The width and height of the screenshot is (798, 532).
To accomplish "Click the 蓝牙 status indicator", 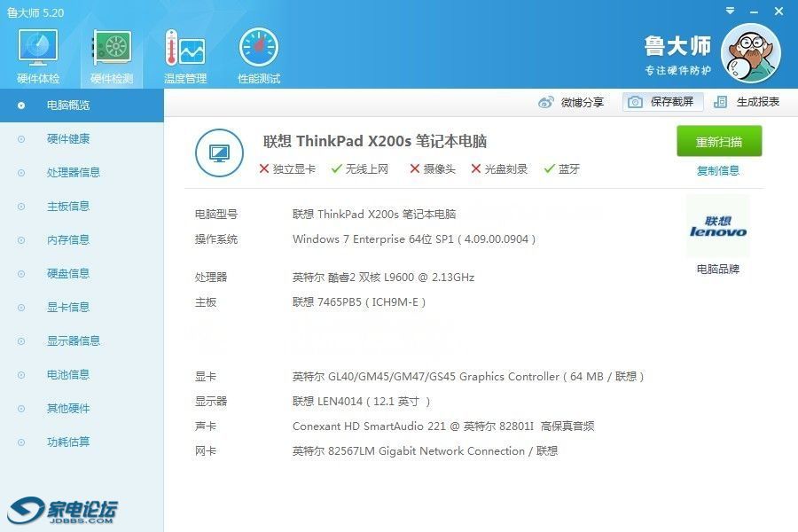I will click(x=562, y=168).
